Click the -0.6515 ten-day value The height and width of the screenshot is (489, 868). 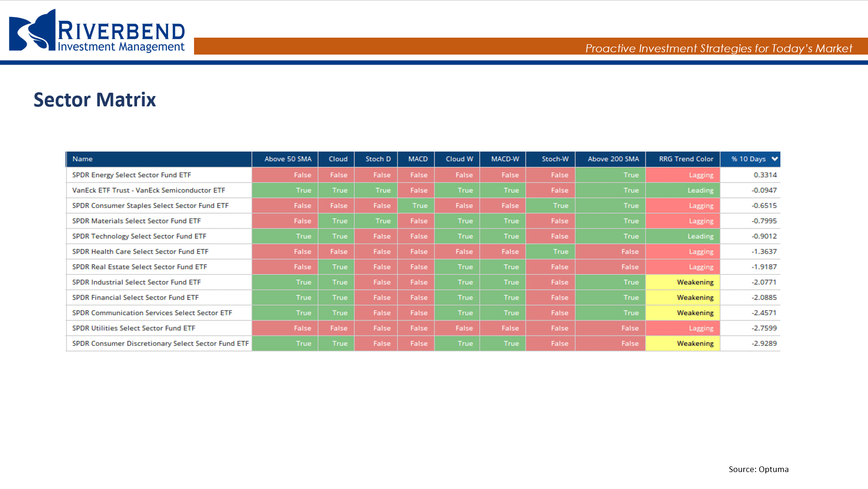point(750,206)
